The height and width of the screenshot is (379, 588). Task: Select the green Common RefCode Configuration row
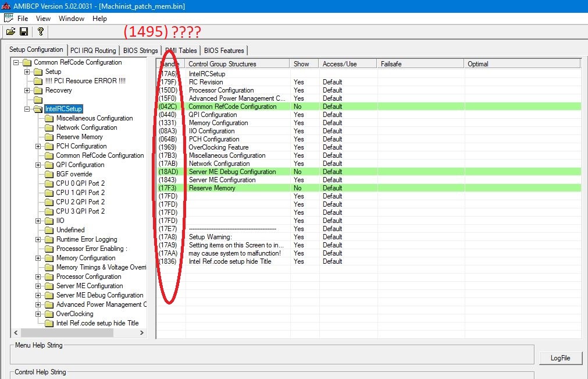tap(369, 107)
